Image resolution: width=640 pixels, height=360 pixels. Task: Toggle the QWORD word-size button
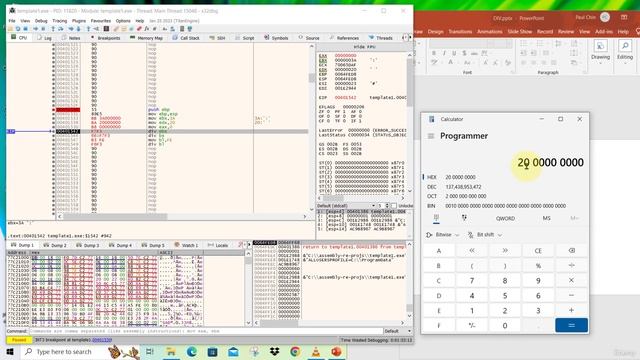[x=505, y=218]
